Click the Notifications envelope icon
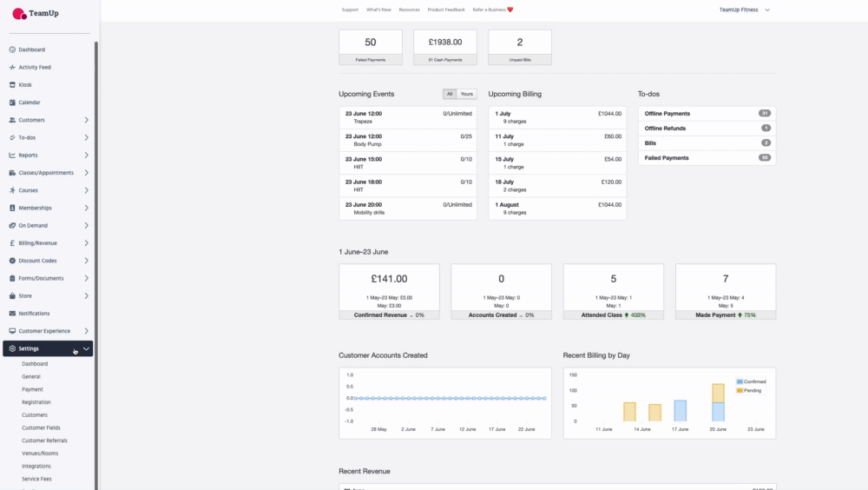The height and width of the screenshot is (490, 868). pyautogui.click(x=11, y=314)
